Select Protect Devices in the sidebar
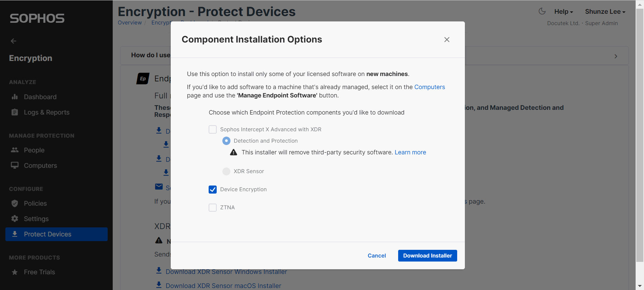This screenshot has height=290, width=644. click(56, 234)
